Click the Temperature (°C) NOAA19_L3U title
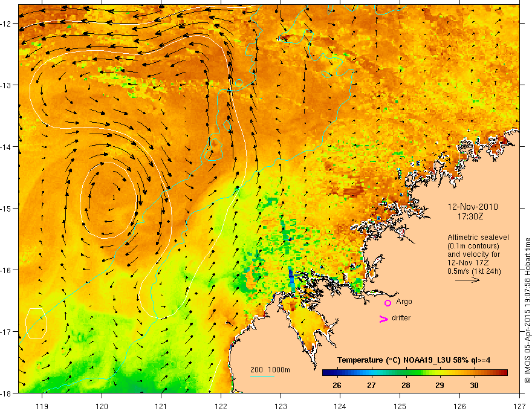 (x=414, y=360)
